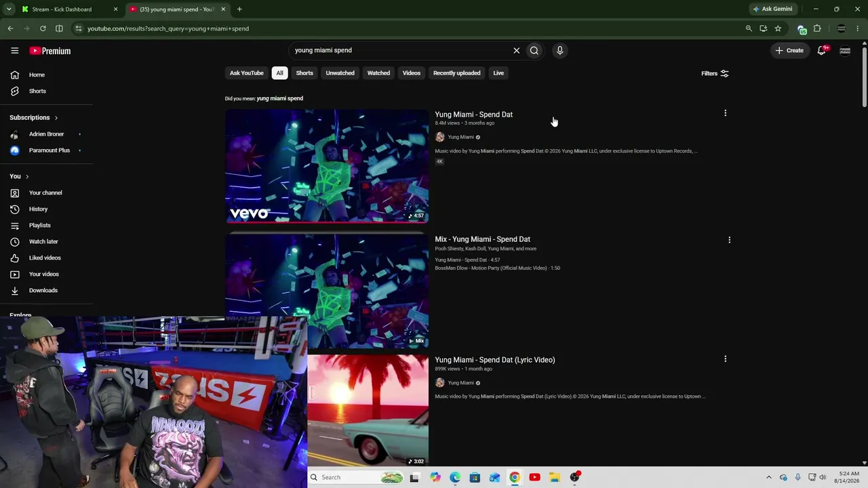Viewport: 868px width, 488px height.
Task: Bookmark this page with the star
Action: (x=778, y=28)
